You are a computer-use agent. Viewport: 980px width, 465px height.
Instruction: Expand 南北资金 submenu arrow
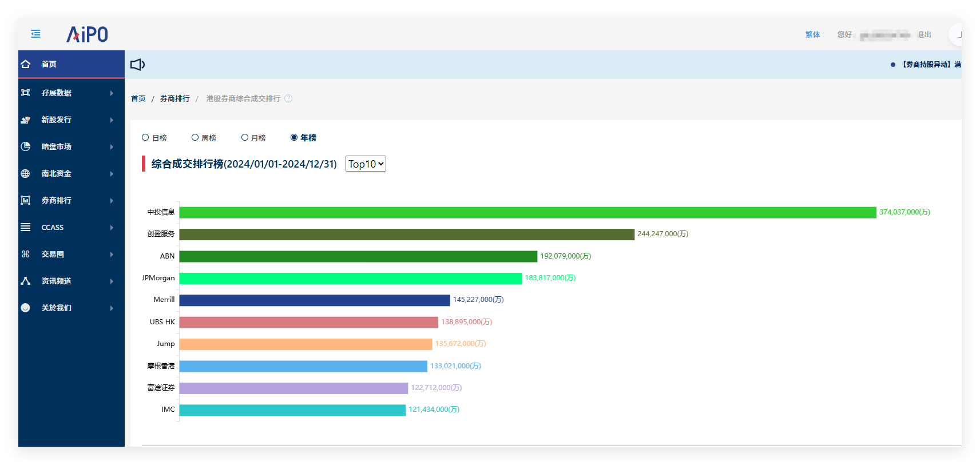tap(112, 174)
